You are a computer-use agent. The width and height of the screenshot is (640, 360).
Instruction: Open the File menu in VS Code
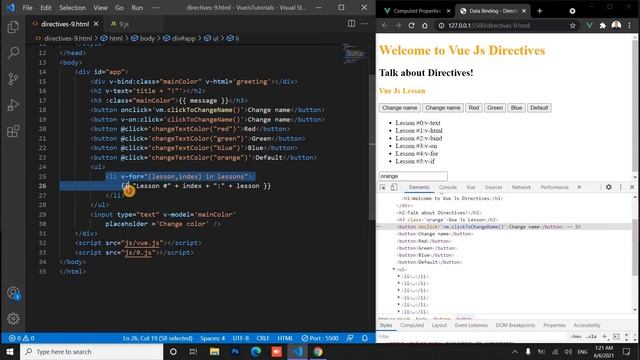tap(27, 8)
